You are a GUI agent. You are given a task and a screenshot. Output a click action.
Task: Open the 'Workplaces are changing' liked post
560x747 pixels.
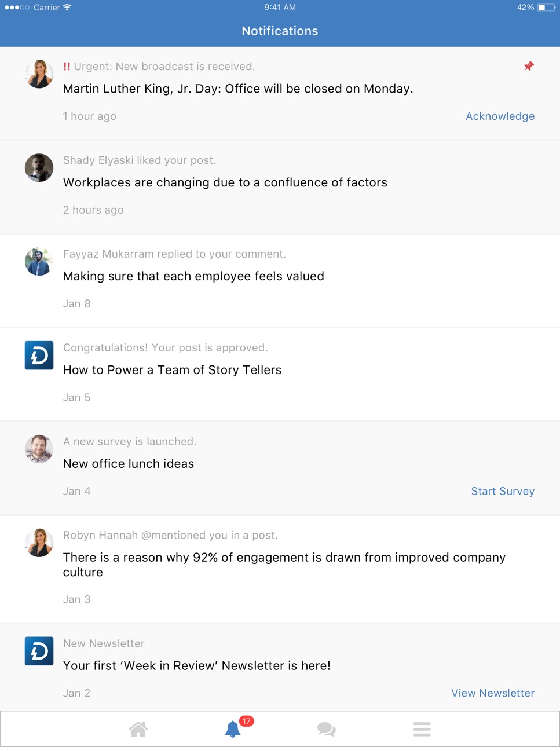tap(225, 182)
